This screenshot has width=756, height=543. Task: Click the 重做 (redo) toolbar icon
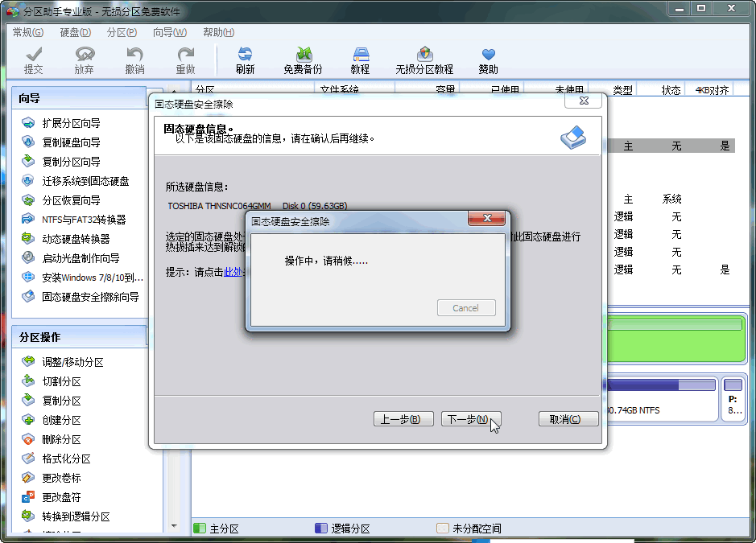click(x=186, y=60)
